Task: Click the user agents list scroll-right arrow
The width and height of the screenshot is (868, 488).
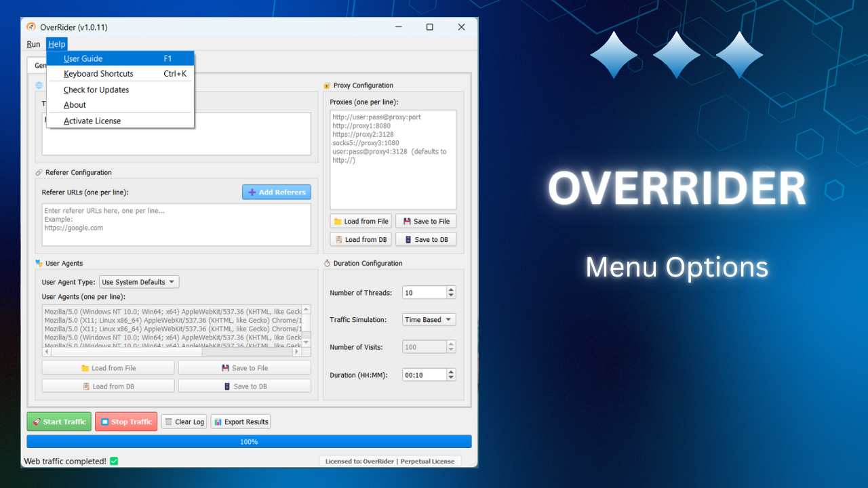Action: 297,352
